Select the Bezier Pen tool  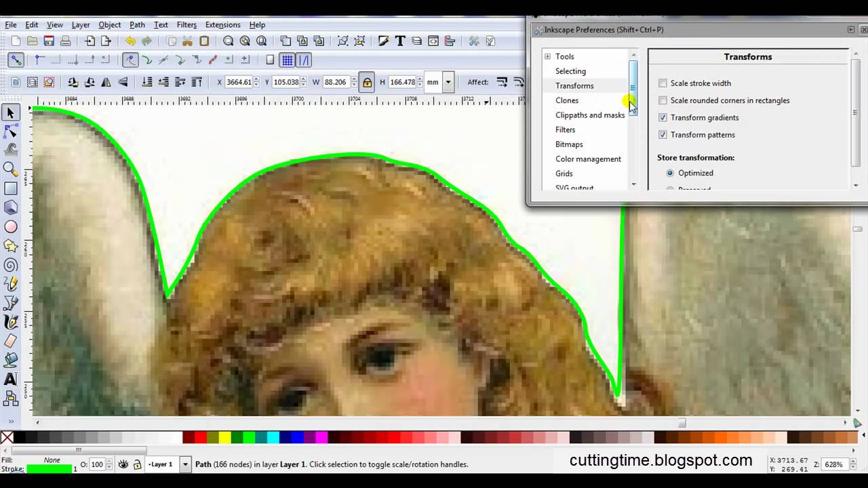[11, 303]
